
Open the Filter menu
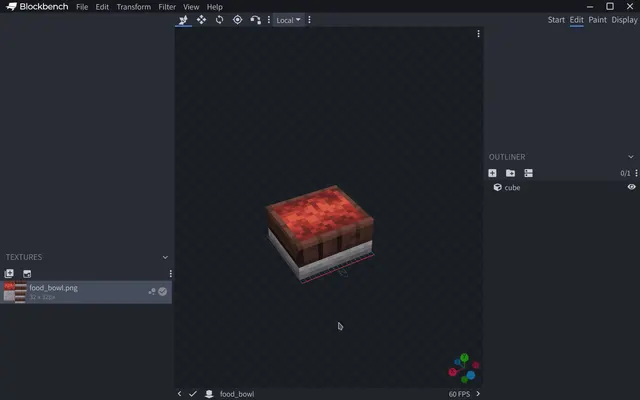(167, 7)
